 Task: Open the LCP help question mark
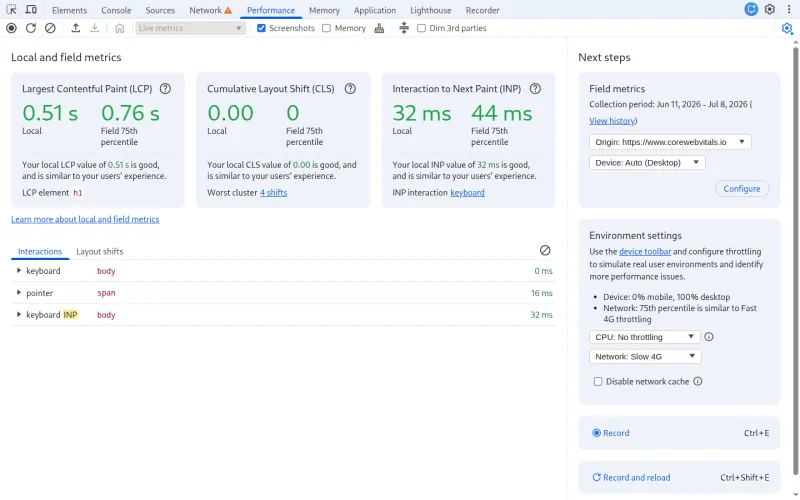(165, 89)
